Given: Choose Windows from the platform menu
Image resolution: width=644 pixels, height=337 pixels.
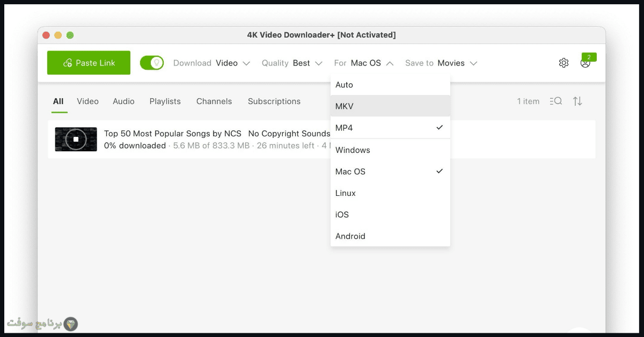Looking at the screenshot, I should click(x=390, y=150).
